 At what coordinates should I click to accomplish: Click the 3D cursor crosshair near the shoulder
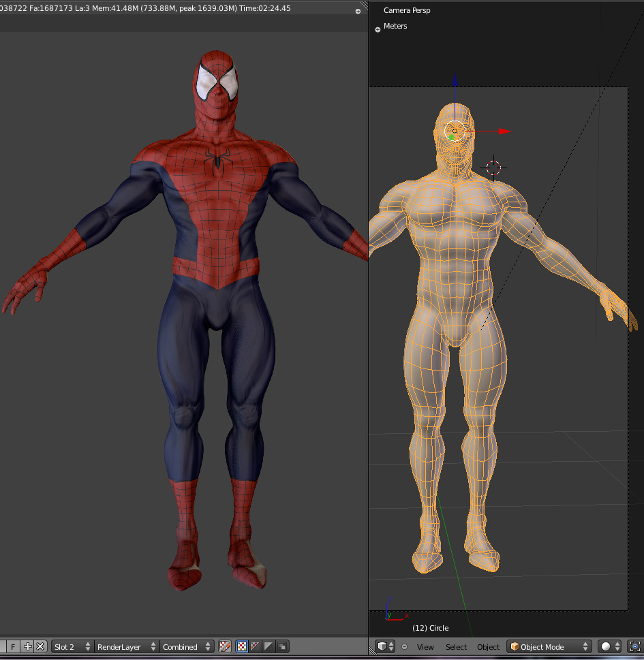click(x=493, y=168)
